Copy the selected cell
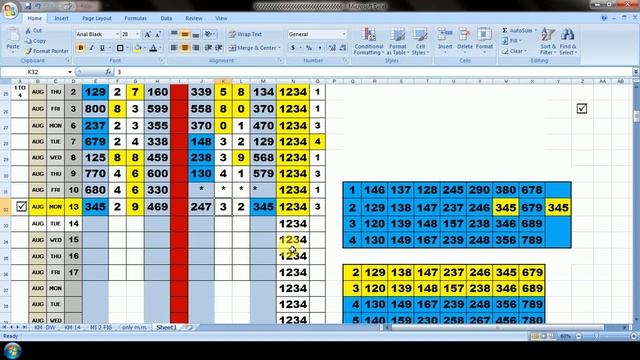Image resolution: width=640 pixels, height=360 pixels. pyautogui.click(x=35, y=41)
